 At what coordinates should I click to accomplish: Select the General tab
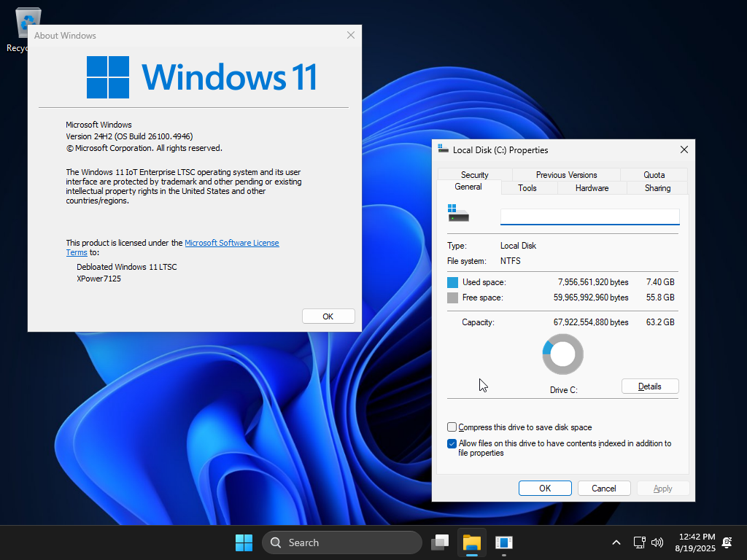(x=468, y=187)
